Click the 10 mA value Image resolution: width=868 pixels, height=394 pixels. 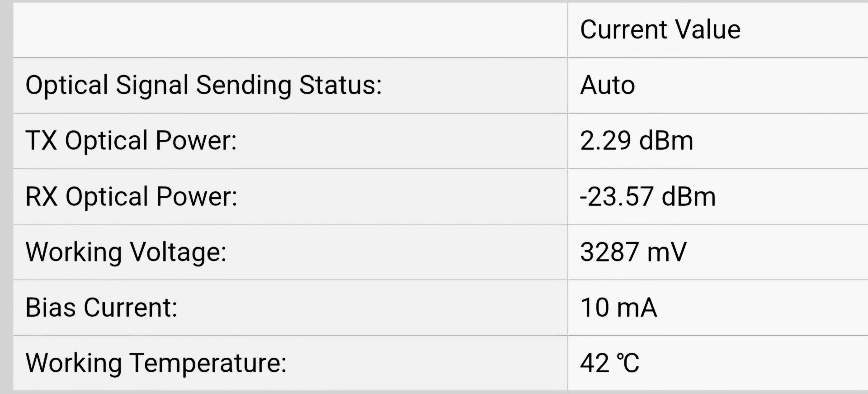click(x=618, y=308)
